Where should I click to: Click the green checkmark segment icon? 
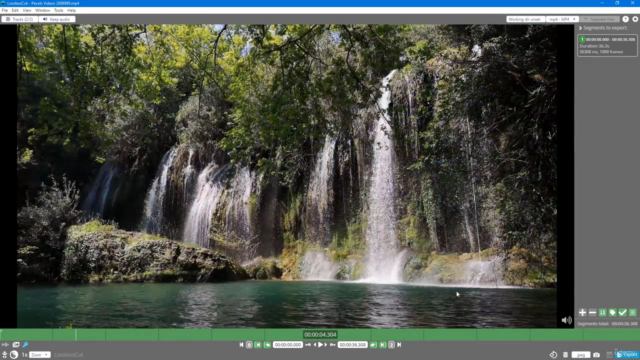[x=622, y=313]
